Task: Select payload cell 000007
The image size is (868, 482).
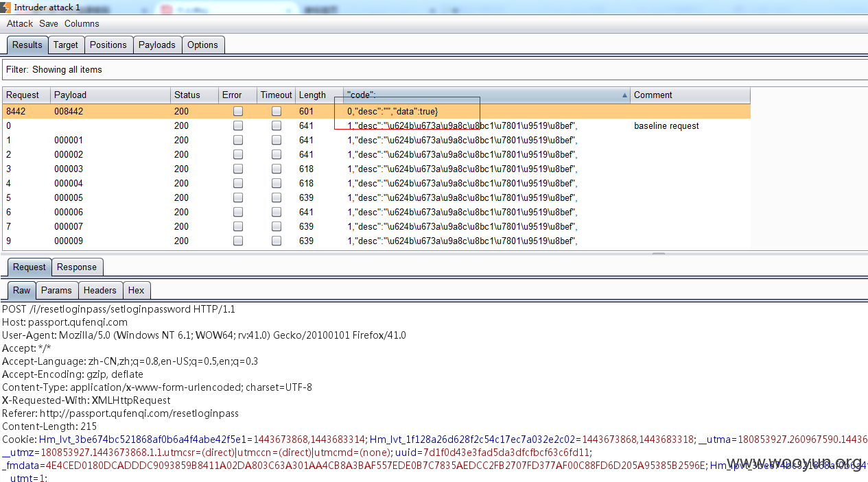Action: [x=69, y=226]
